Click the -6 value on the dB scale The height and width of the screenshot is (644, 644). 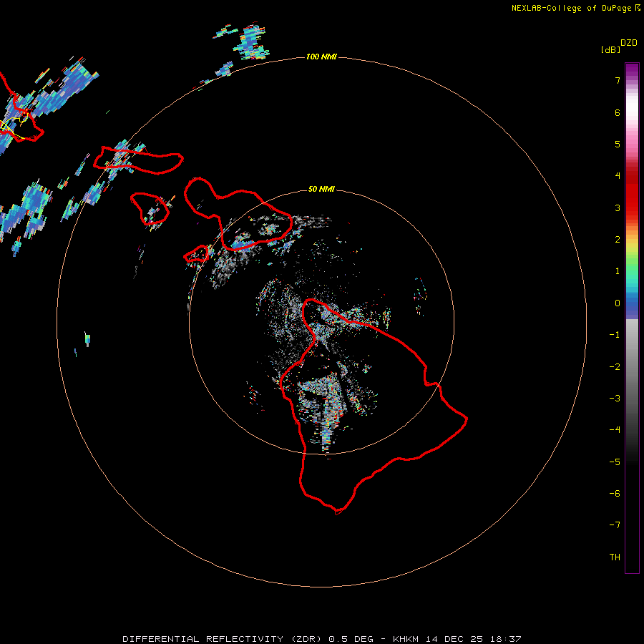pos(615,494)
